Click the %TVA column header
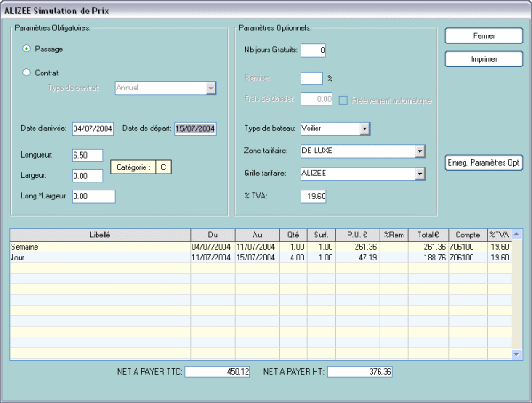 point(499,235)
